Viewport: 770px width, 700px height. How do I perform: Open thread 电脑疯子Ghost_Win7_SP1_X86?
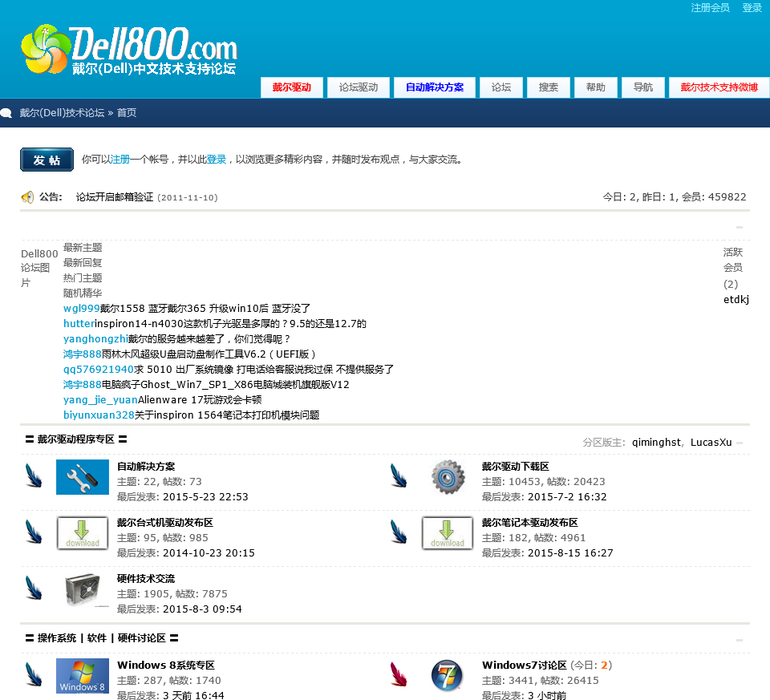(x=225, y=384)
